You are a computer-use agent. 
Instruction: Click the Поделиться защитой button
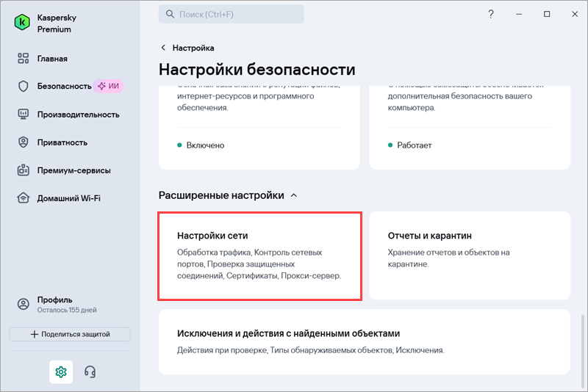coord(70,334)
